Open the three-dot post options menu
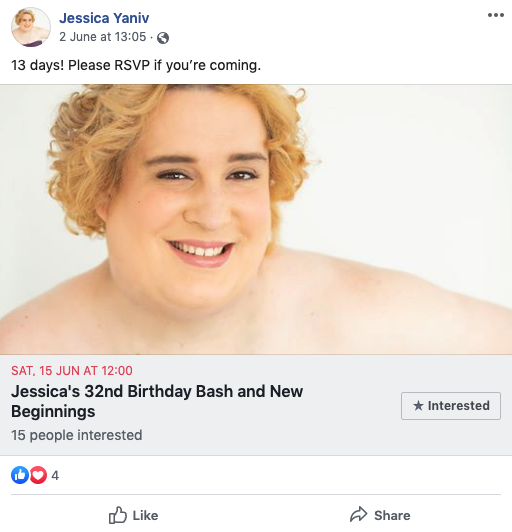This screenshot has width=512, height=532. 496,15
